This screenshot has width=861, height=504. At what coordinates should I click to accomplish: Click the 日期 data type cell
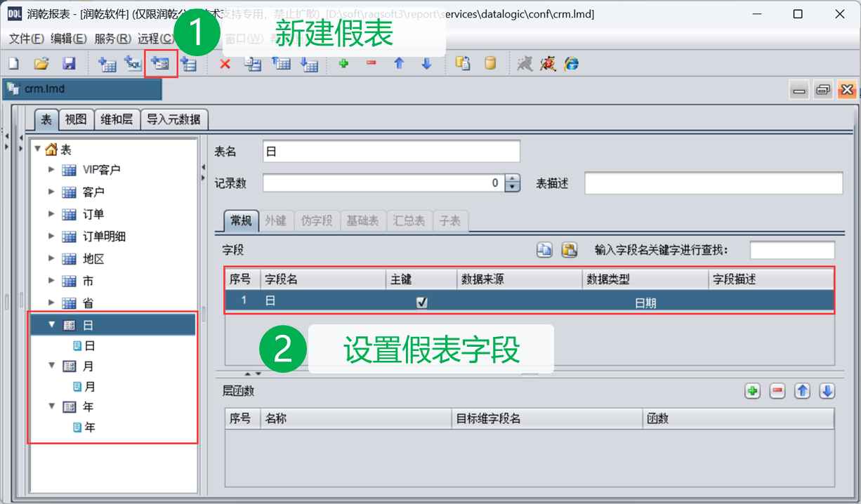645,303
